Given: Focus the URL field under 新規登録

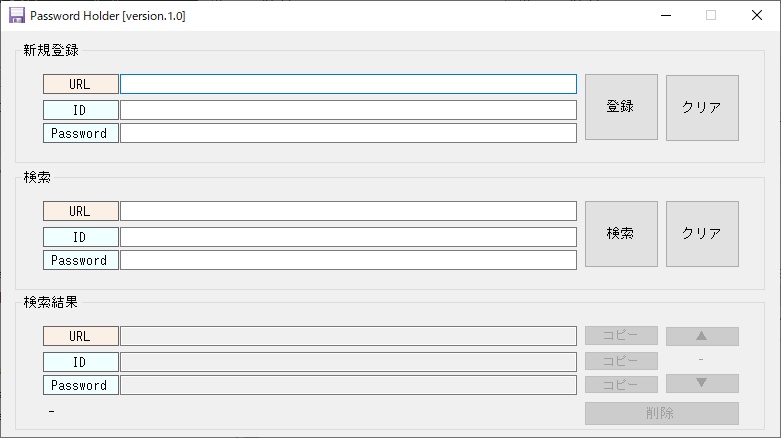Looking at the screenshot, I should (348, 84).
